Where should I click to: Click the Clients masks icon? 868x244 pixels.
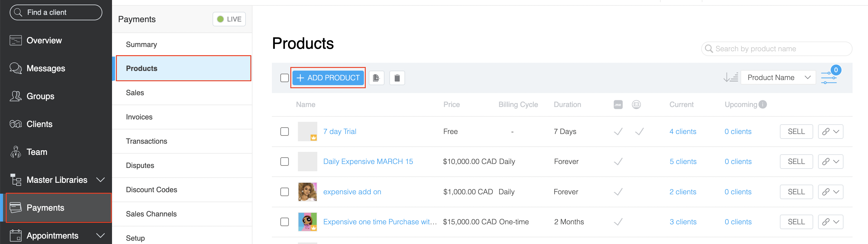point(15,124)
